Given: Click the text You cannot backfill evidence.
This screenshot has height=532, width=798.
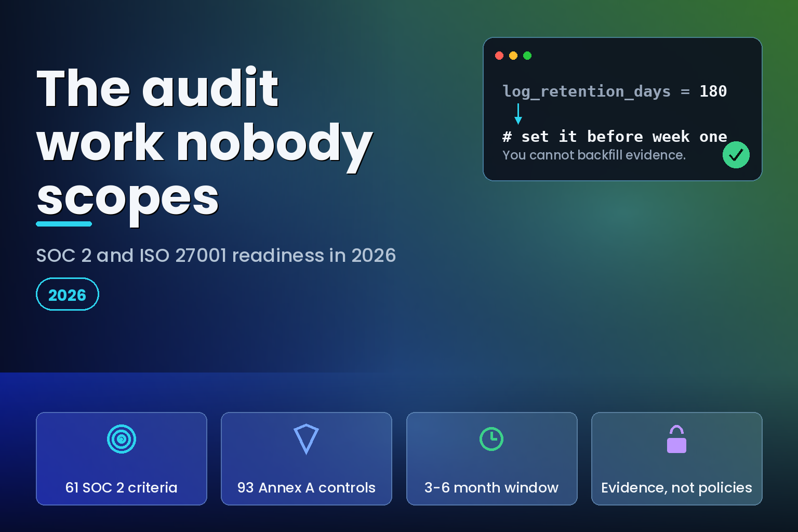Looking at the screenshot, I should [x=594, y=155].
